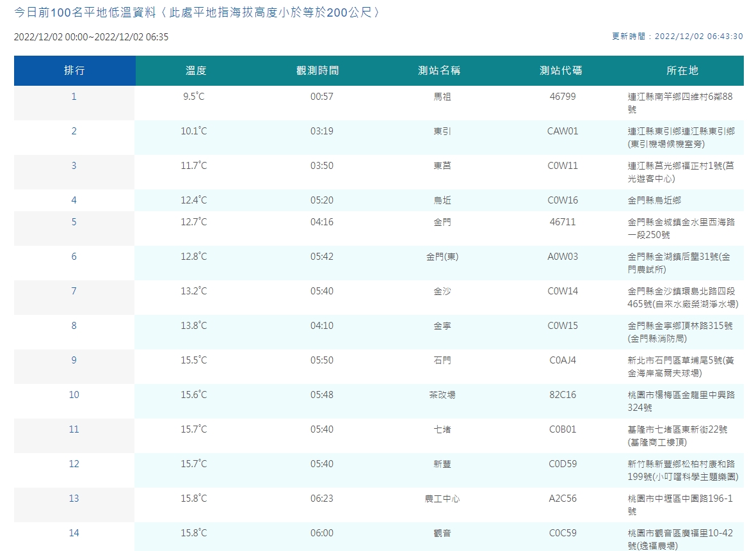Image resolution: width=756 pixels, height=551 pixels.
Task: Click the 溫度 column header
Action: click(196, 70)
